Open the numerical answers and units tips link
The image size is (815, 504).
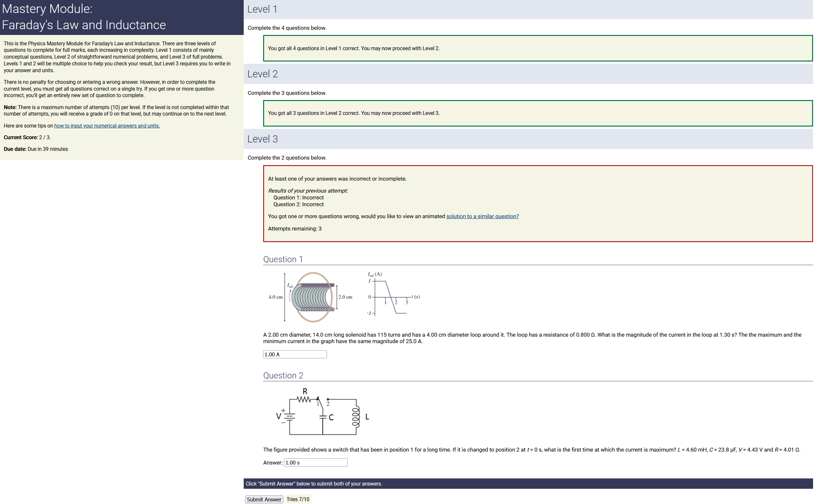point(107,126)
